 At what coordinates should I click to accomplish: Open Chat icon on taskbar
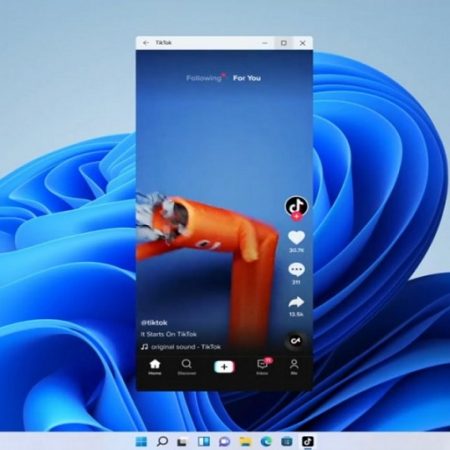click(x=224, y=442)
